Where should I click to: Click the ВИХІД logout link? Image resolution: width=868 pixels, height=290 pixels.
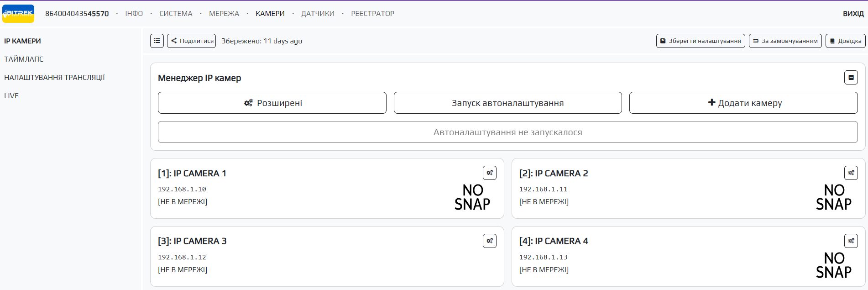click(x=853, y=14)
